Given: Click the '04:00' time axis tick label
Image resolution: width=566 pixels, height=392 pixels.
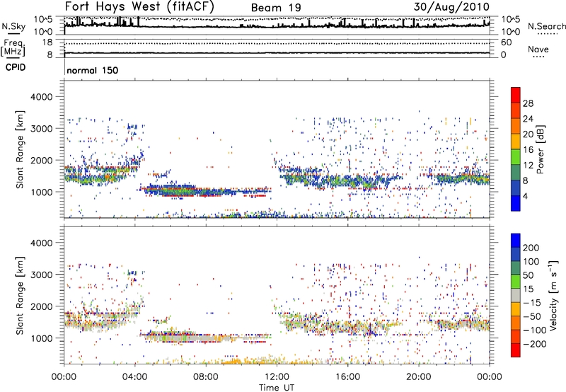Looking at the screenshot, I should pyautogui.click(x=135, y=377).
